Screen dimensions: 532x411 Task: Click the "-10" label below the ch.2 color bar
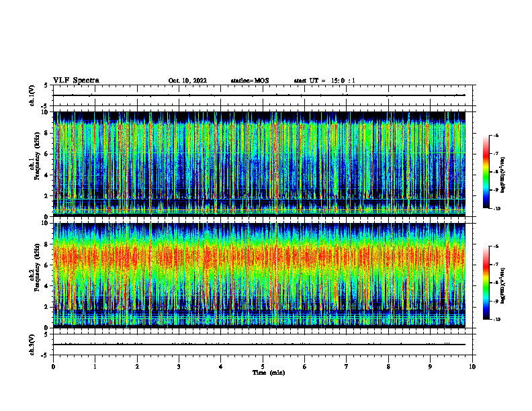[x=497, y=319]
